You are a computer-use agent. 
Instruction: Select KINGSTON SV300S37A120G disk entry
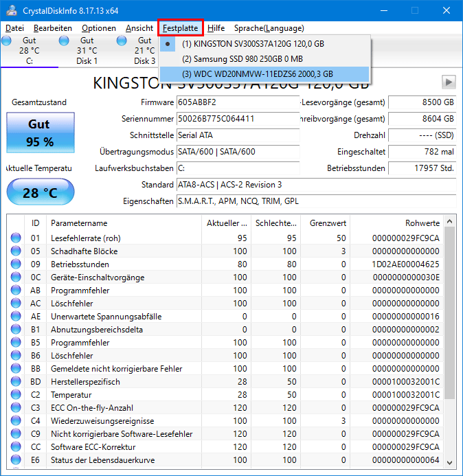pos(264,44)
